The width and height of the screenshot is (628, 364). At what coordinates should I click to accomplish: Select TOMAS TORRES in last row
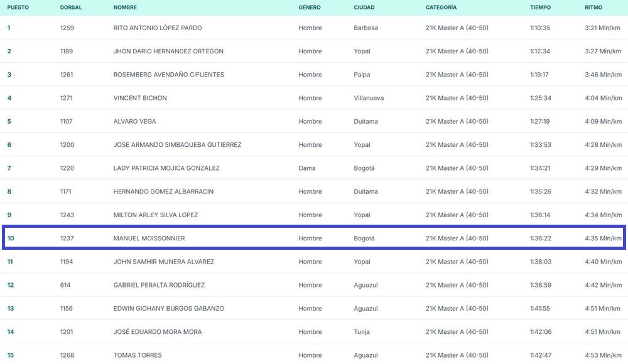click(x=138, y=355)
